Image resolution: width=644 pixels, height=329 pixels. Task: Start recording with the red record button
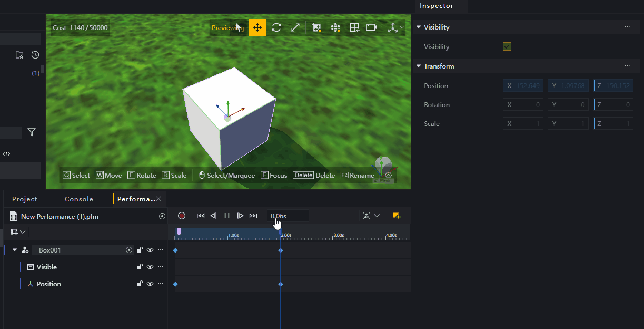182,216
